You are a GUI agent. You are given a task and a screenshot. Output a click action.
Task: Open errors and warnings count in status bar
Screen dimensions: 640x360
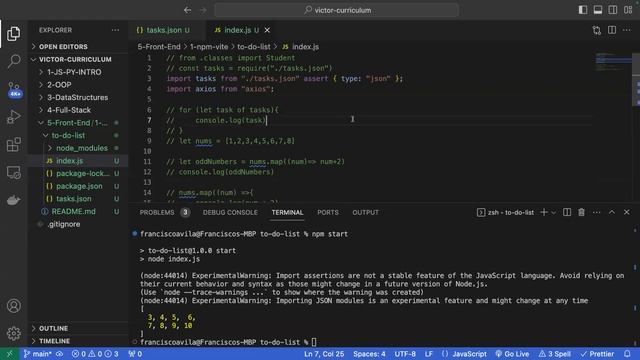click(x=95, y=354)
